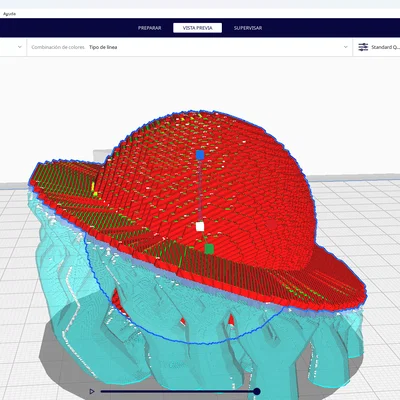Click the layer slider lower green handle
400x400 pixels.
pos(209,249)
